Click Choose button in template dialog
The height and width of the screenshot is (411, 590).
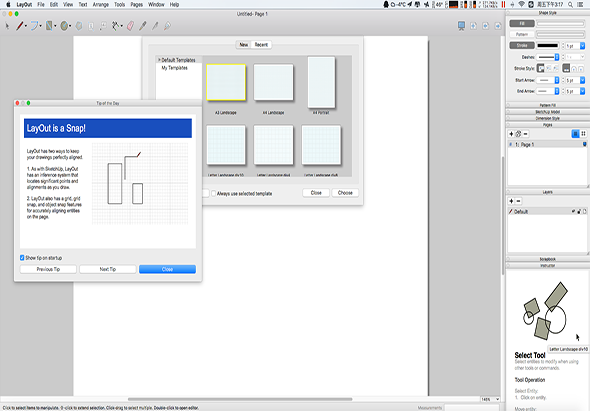[345, 193]
